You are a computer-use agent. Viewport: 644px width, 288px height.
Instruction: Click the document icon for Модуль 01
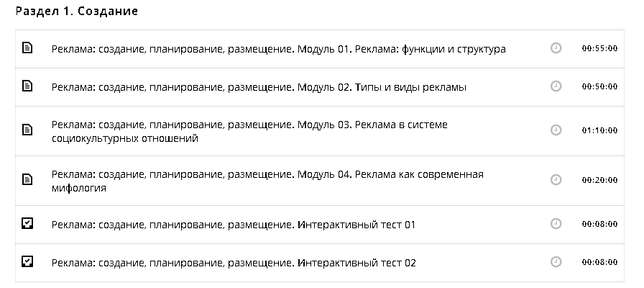27,48
